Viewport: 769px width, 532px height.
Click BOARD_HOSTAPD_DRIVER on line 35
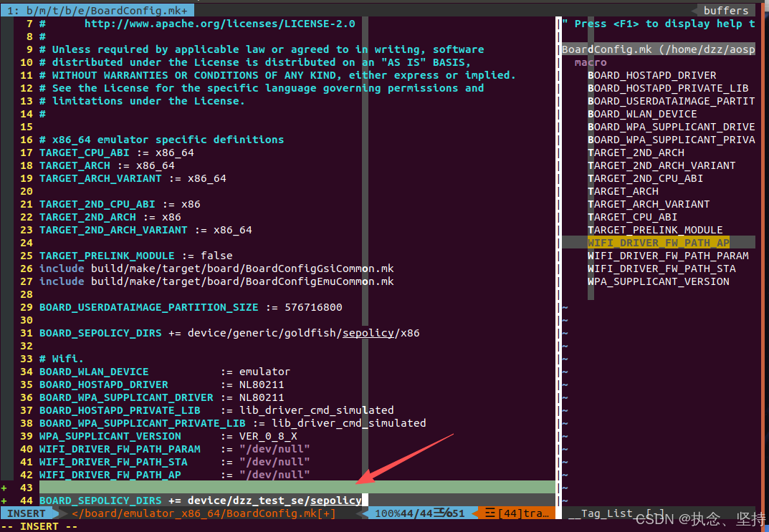(103, 385)
